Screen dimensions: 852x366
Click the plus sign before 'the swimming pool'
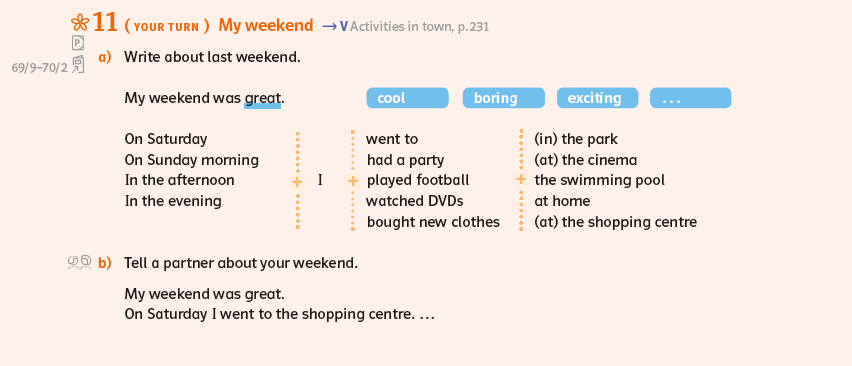[x=521, y=179]
